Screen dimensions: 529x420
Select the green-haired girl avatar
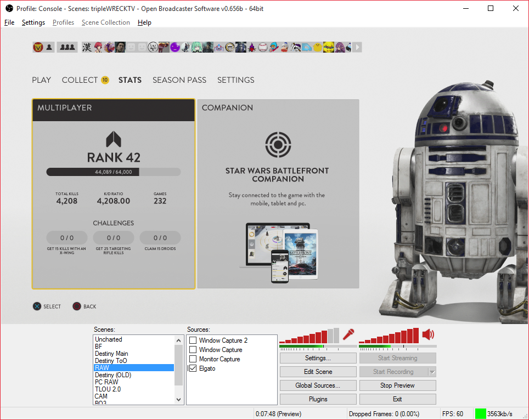click(x=196, y=47)
